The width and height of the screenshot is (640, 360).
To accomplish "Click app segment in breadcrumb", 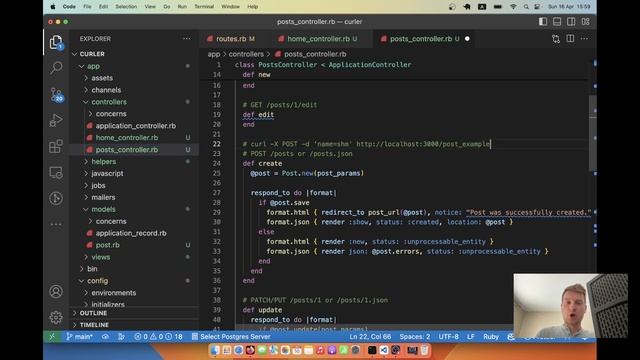I will tap(213, 54).
